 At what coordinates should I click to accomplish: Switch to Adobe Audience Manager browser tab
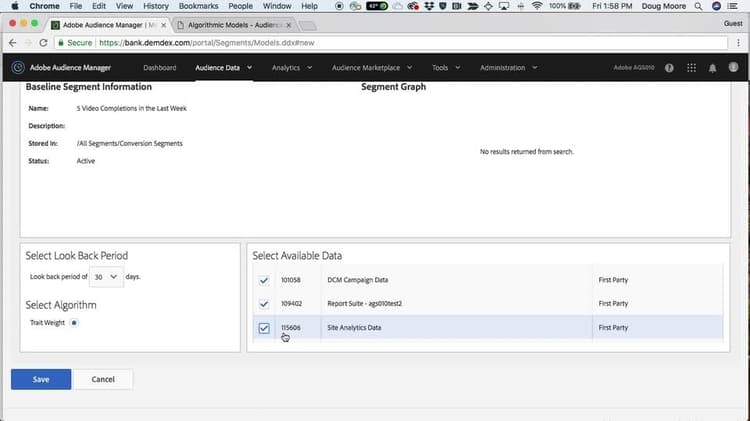(x=108, y=25)
